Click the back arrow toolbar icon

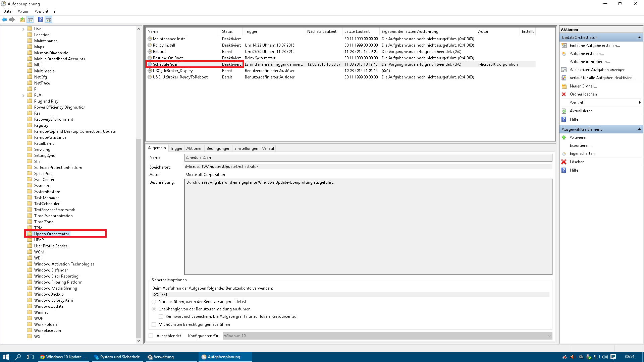(4, 19)
